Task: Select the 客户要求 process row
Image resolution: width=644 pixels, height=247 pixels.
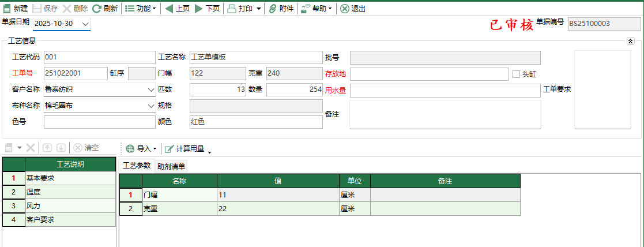Action: point(71,219)
